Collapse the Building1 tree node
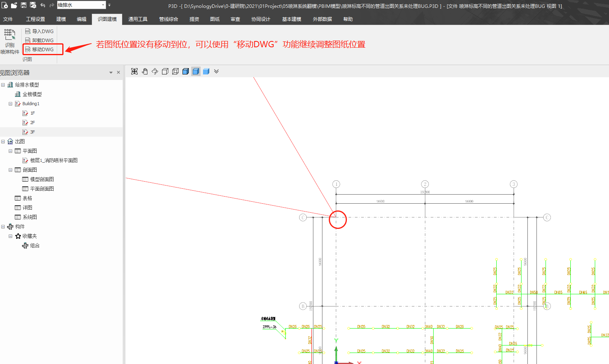The height and width of the screenshot is (364, 609). tap(11, 104)
